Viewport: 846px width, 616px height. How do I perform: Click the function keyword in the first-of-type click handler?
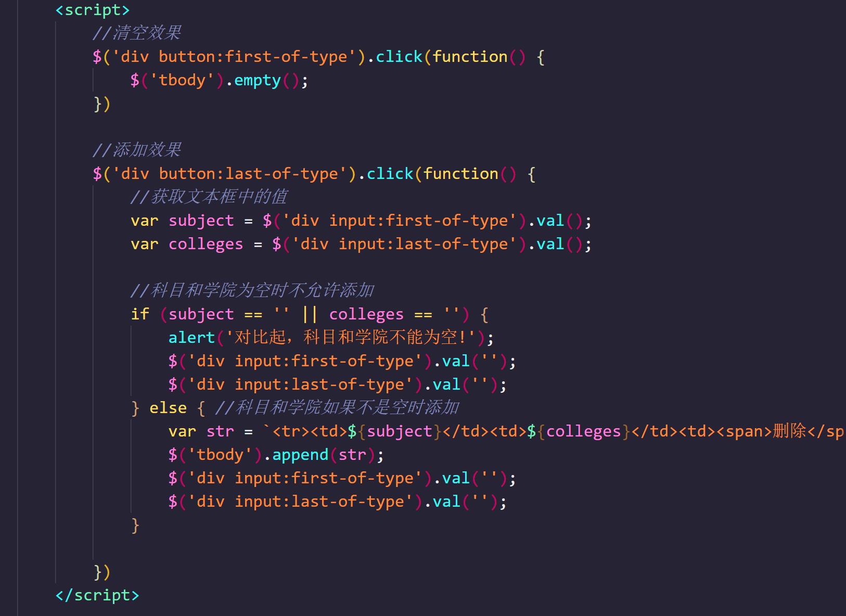[x=470, y=57]
